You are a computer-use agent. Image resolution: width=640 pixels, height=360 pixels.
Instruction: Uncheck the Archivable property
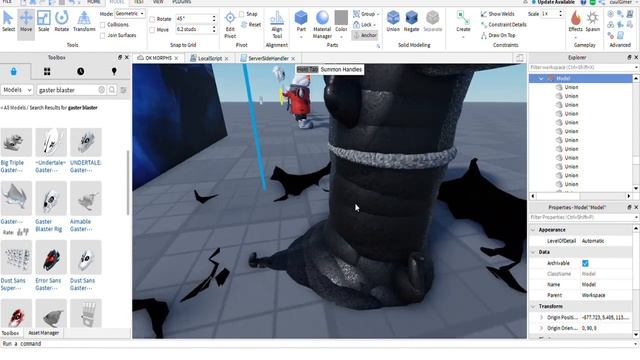point(585,263)
